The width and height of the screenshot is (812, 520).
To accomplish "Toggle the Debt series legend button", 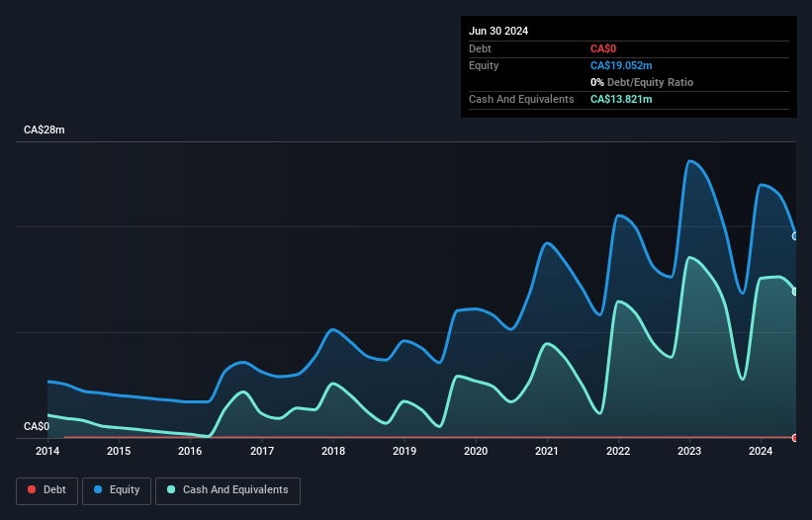I will 45,489.
